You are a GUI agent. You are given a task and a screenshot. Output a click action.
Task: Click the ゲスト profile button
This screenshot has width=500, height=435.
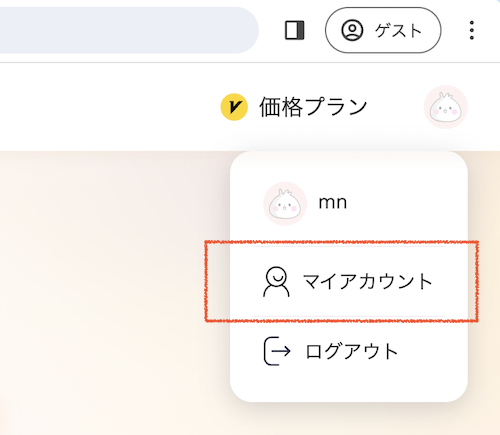pos(383,30)
